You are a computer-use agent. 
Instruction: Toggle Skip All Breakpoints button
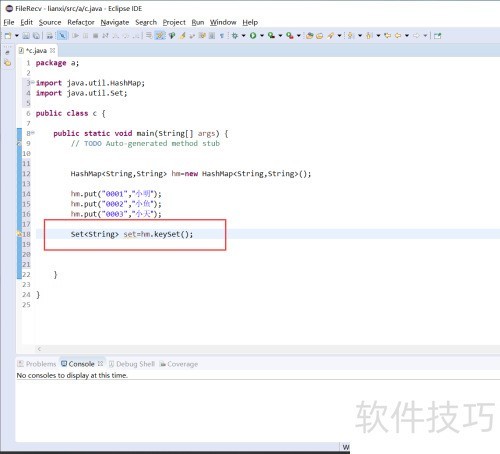coord(62,36)
